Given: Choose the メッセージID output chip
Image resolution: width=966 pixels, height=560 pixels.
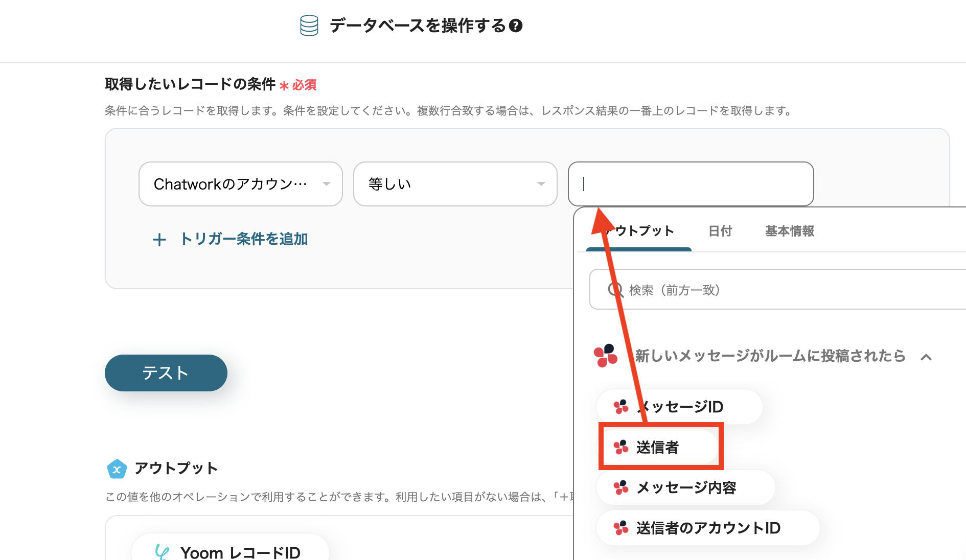Looking at the screenshot, I should [x=679, y=407].
